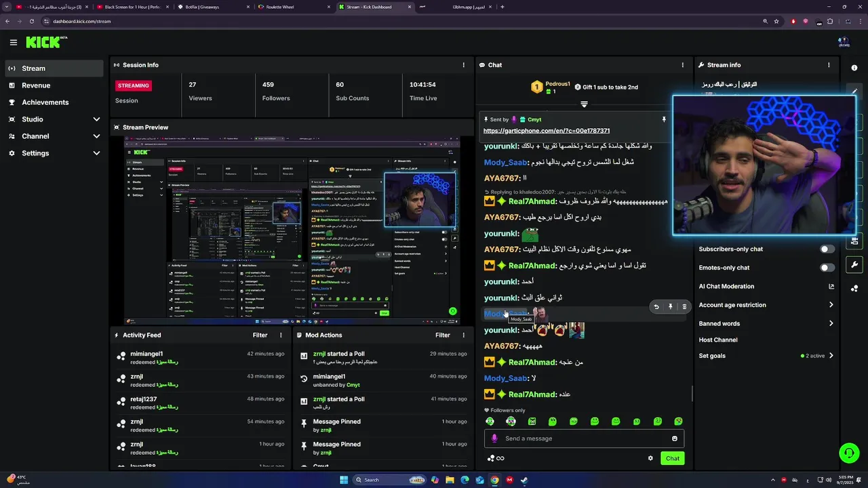Click Pedrous1 in gift leaderboard
Viewport: 868px width, 488px height.
coord(558,83)
